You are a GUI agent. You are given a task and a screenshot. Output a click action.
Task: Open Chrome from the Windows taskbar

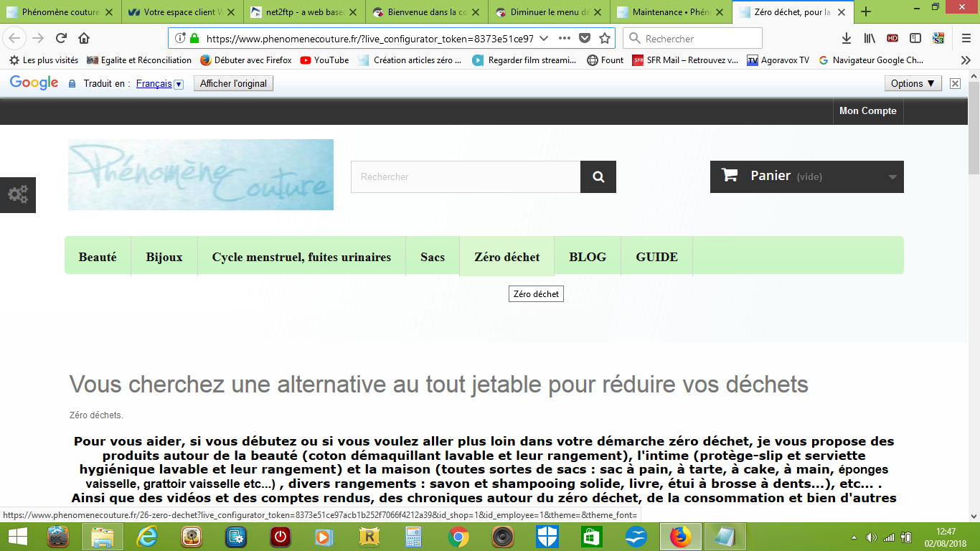point(458,537)
